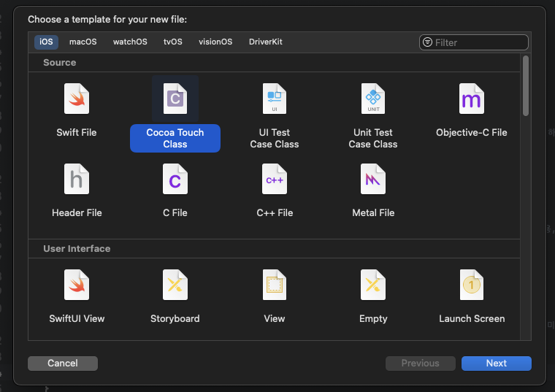Open the watchOS platform tab
The width and height of the screenshot is (555, 392).
click(x=130, y=42)
